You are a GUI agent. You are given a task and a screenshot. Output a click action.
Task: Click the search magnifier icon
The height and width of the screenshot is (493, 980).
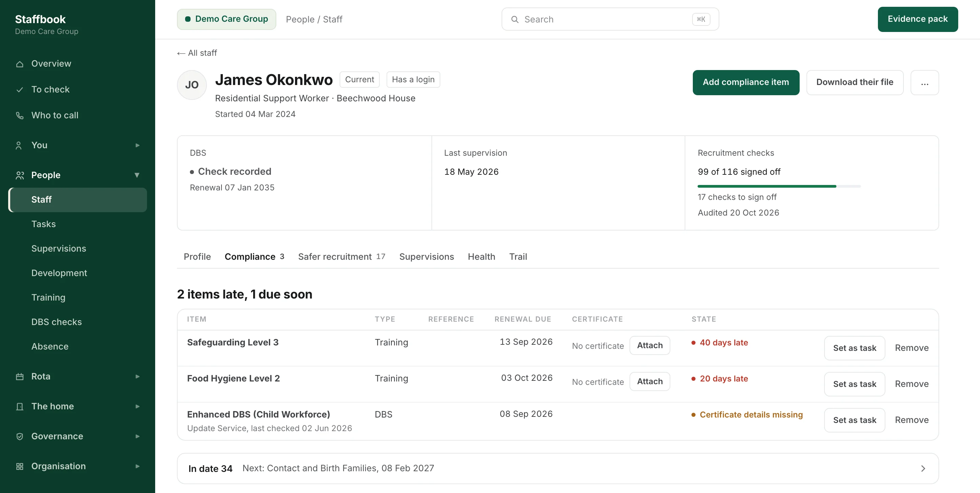click(515, 19)
